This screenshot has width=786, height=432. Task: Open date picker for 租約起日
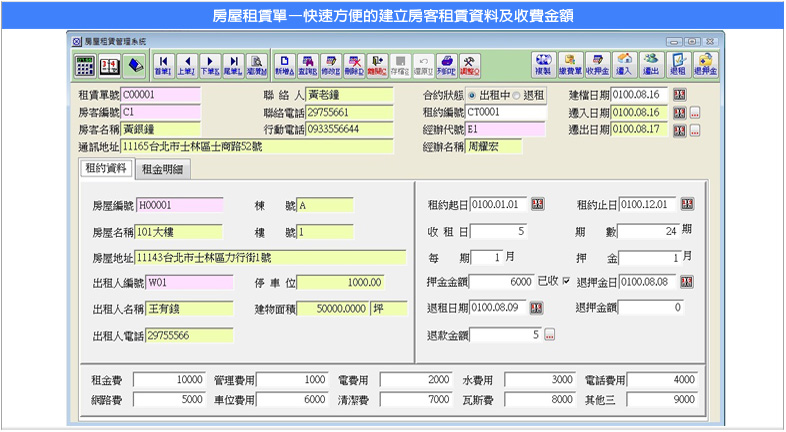point(538,204)
